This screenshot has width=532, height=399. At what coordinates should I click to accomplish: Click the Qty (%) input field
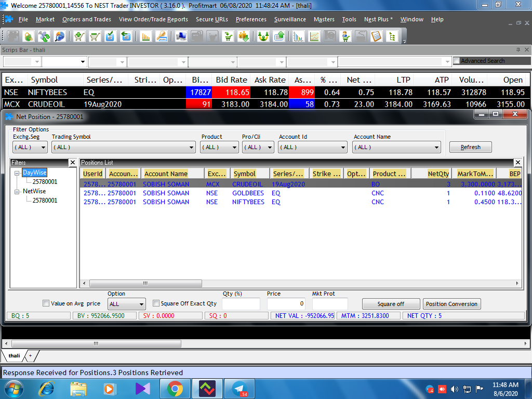[241, 303]
